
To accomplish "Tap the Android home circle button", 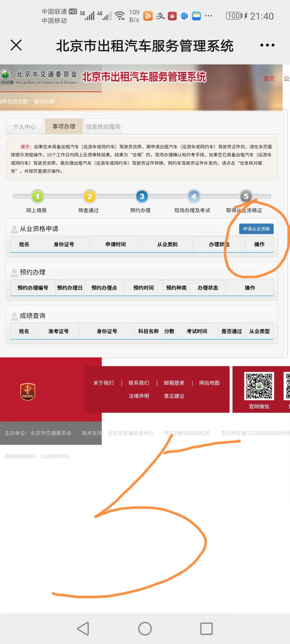I will (145, 628).
